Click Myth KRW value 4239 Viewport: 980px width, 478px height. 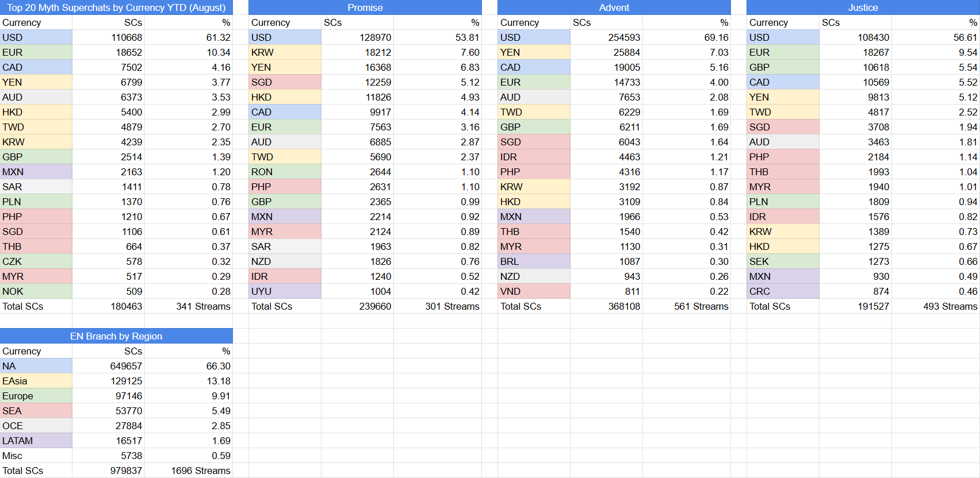click(x=109, y=142)
